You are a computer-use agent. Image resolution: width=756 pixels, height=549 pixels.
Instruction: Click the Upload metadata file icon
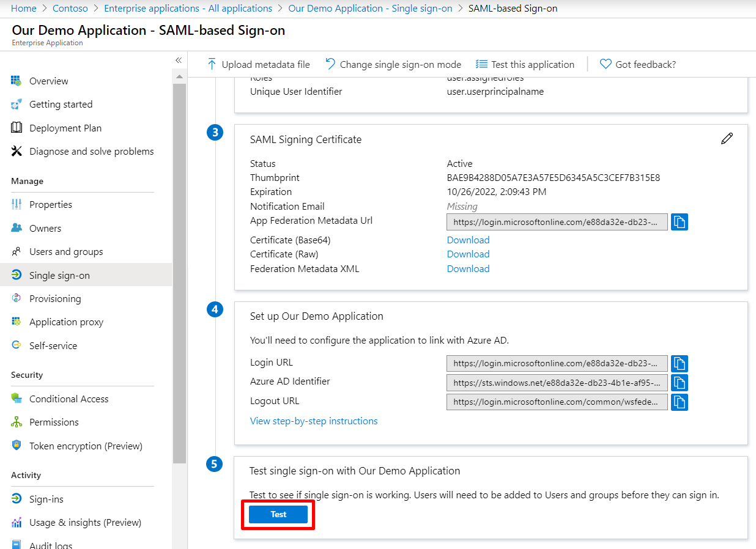click(x=212, y=64)
